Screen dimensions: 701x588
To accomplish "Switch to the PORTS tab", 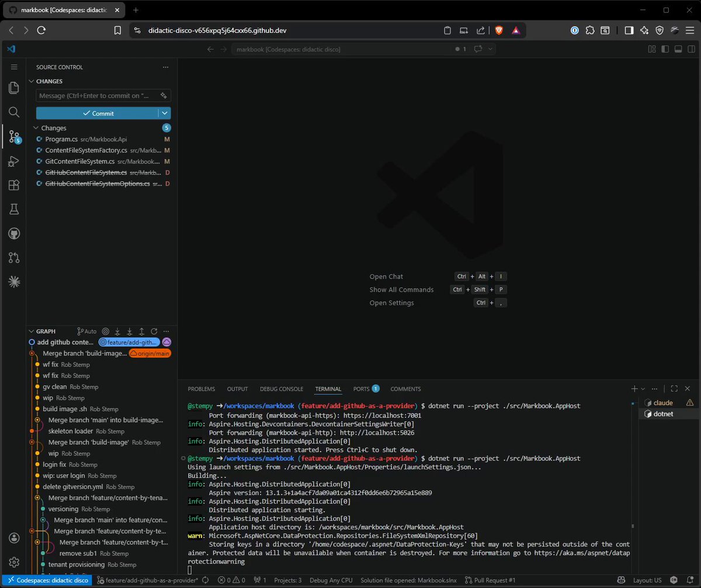I will pyautogui.click(x=366, y=389).
